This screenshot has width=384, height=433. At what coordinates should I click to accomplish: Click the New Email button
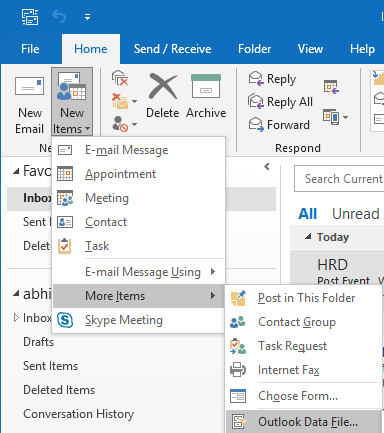(29, 105)
